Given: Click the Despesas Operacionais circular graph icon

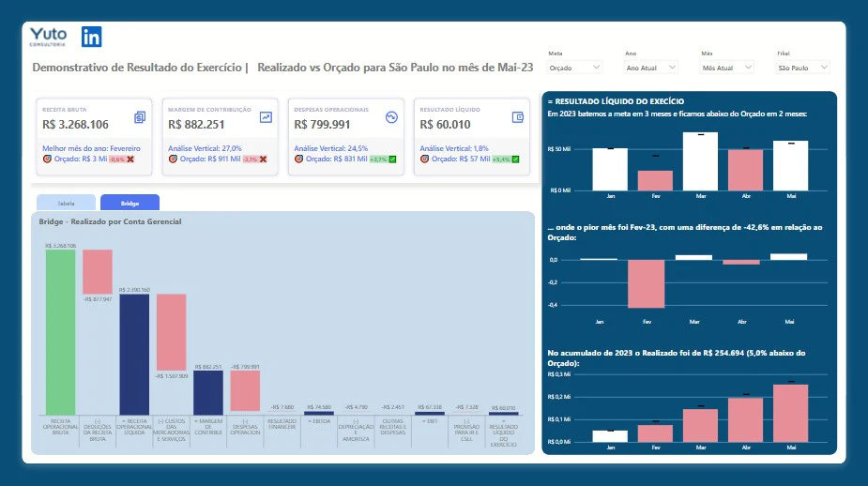Looking at the screenshot, I should click(x=391, y=117).
